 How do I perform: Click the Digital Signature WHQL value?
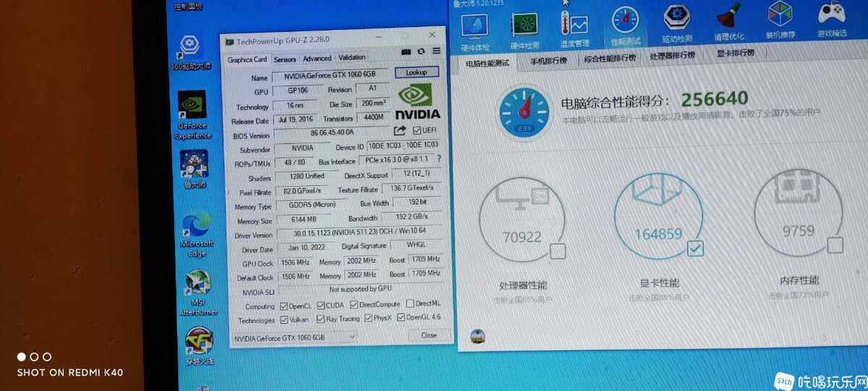(x=417, y=245)
